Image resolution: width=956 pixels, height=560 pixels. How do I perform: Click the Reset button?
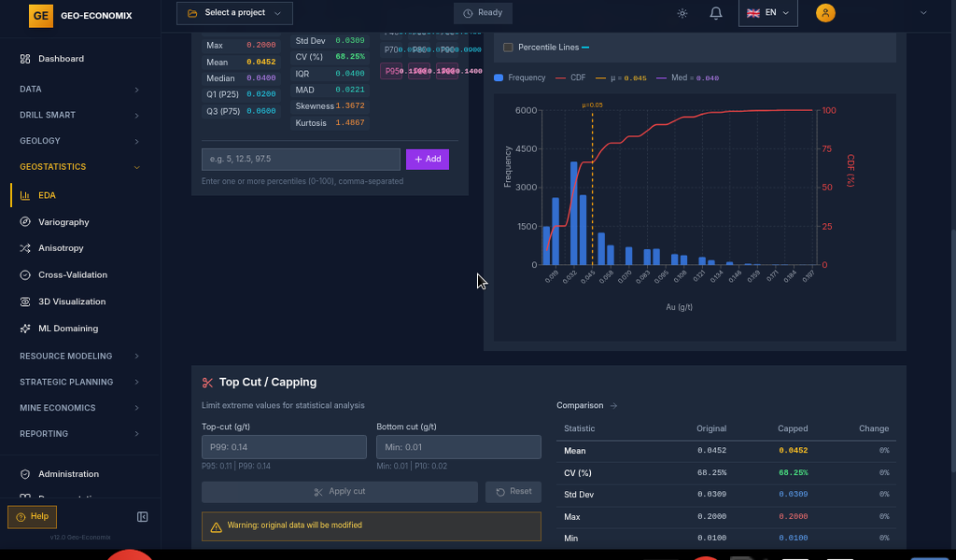tap(513, 492)
